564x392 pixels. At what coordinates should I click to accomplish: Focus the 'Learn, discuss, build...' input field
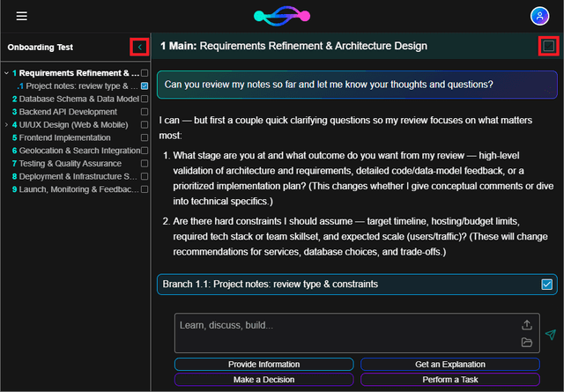pos(344,333)
